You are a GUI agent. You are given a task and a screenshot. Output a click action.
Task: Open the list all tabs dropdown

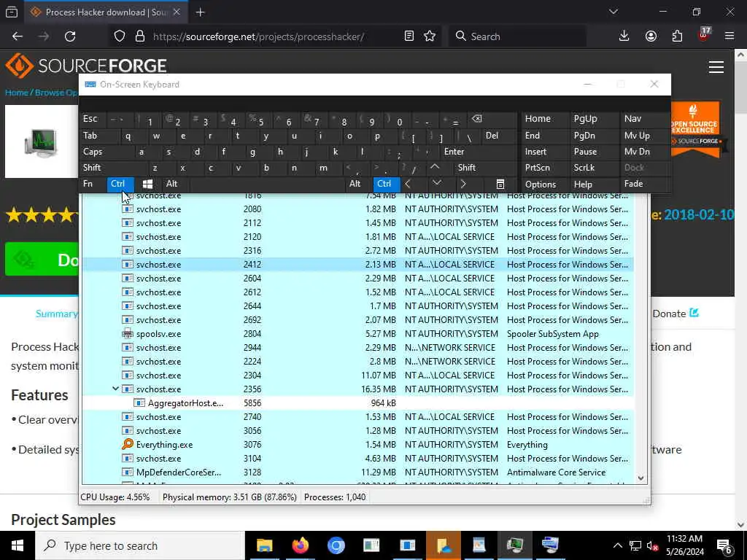(614, 12)
